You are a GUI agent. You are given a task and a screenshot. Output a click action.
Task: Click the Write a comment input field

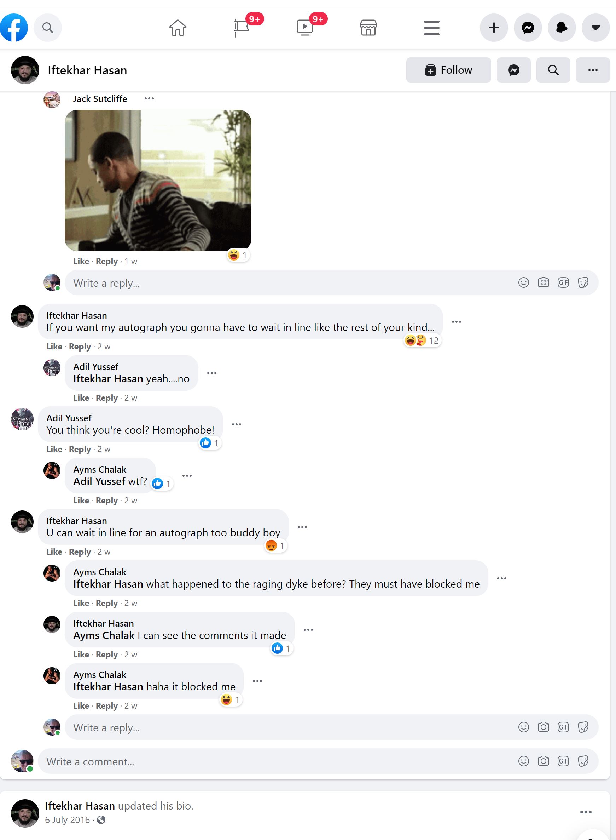[261, 761]
